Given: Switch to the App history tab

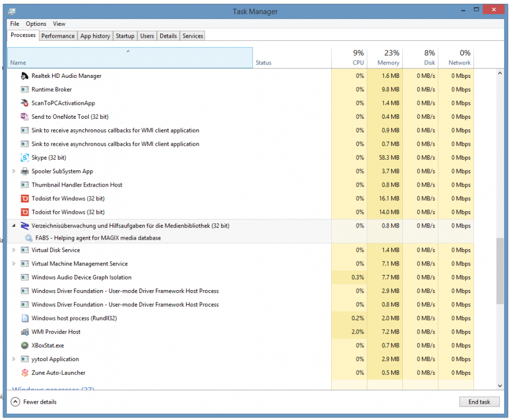Looking at the screenshot, I should pos(95,36).
